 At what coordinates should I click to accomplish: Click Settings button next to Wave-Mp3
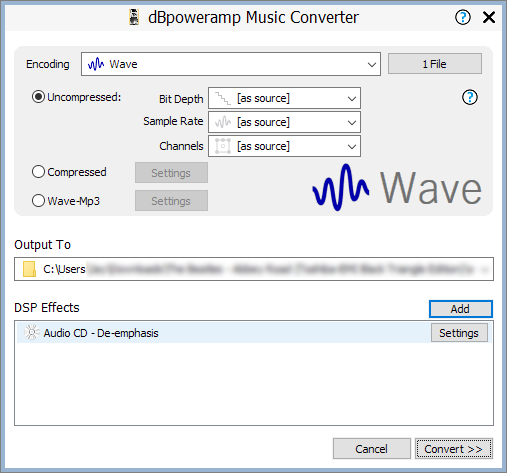click(x=171, y=201)
